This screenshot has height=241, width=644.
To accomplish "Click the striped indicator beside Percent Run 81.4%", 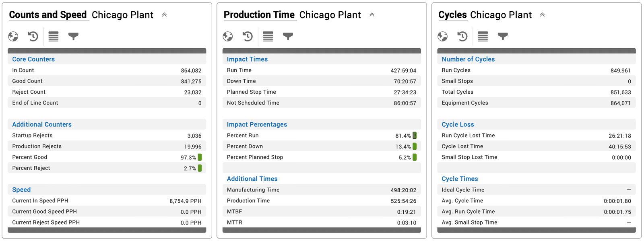I will point(415,136).
